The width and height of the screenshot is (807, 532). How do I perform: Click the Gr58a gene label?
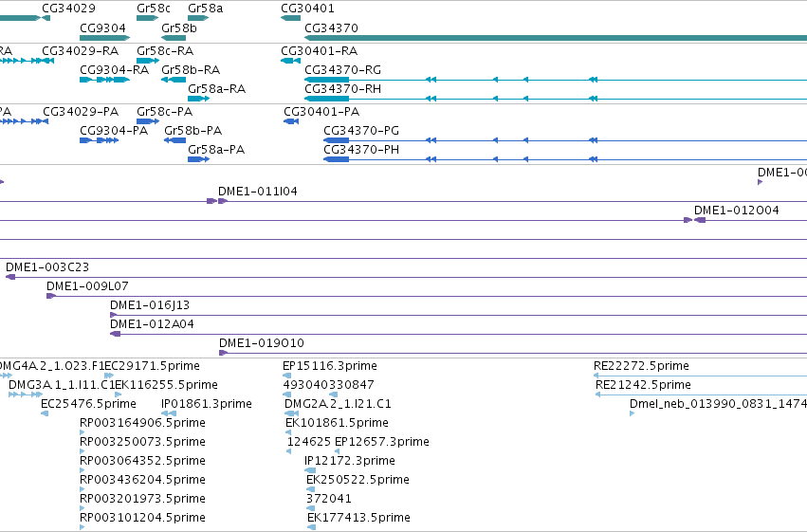[x=206, y=9]
